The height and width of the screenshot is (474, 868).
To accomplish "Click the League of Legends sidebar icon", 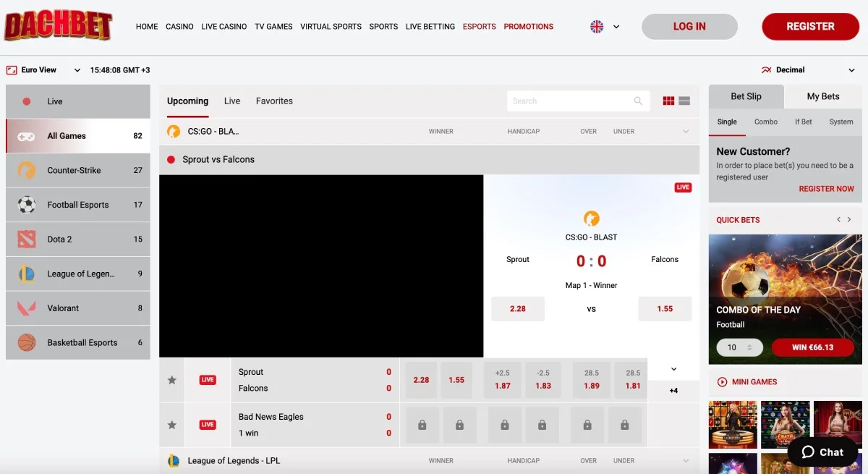I will pyautogui.click(x=27, y=274).
